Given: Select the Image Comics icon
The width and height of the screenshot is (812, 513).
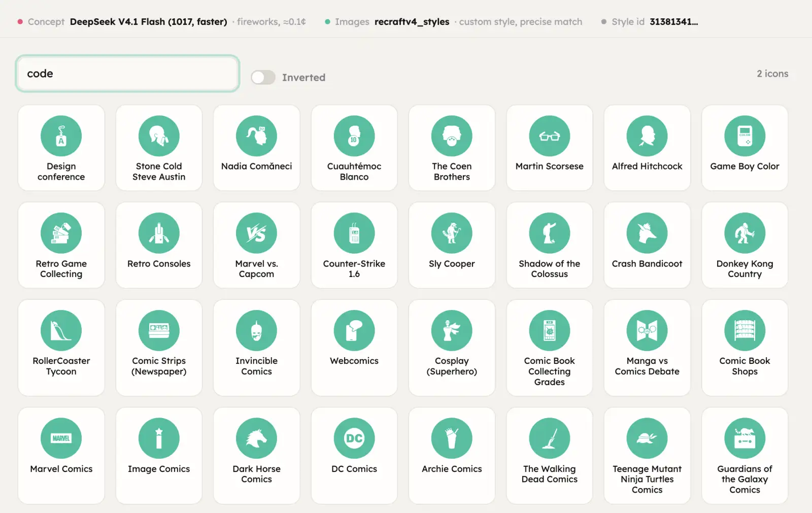Looking at the screenshot, I should pos(159,438).
